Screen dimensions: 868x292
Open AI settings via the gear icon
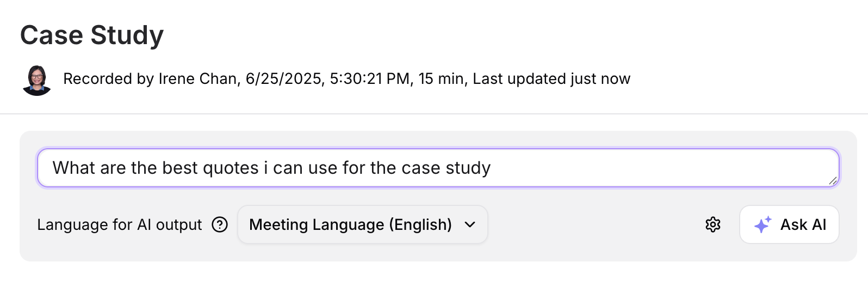[x=712, y=224]
